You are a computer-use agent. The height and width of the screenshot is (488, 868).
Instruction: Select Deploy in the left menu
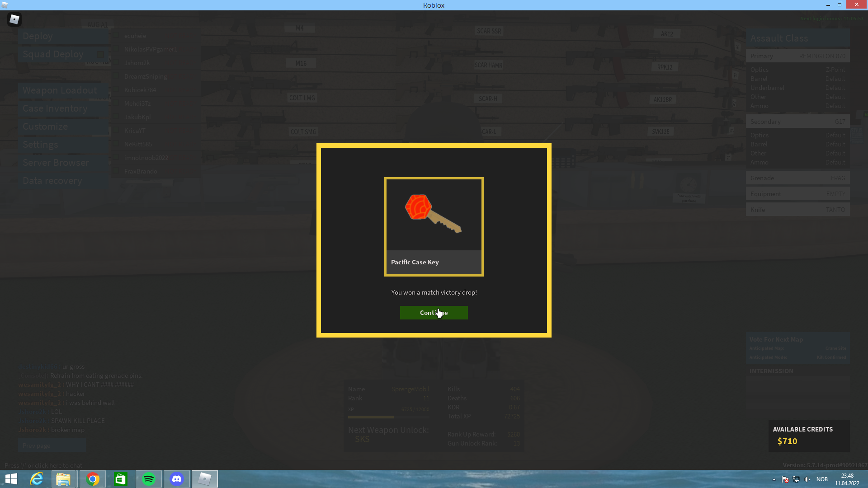pyautogui.click(x=63, y=36)
